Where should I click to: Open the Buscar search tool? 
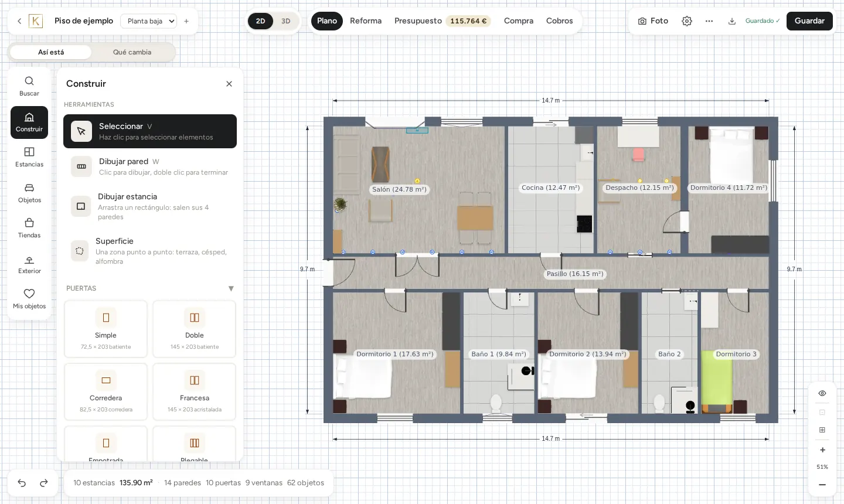(x=29, y=86)
